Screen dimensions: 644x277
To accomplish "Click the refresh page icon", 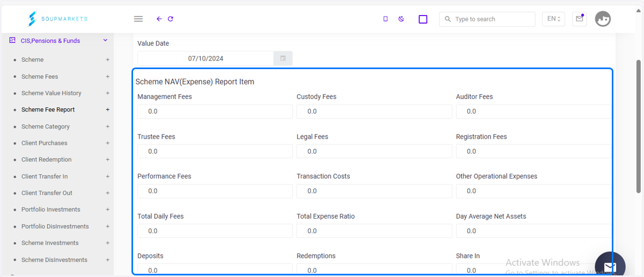I will click(171, 19).
